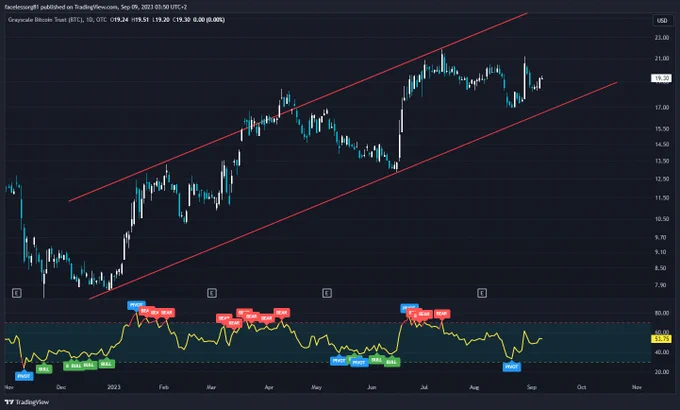Viewport: 680px width, 410px height.
Task: Click the high value H19.51
Action: tap(141, 20)
